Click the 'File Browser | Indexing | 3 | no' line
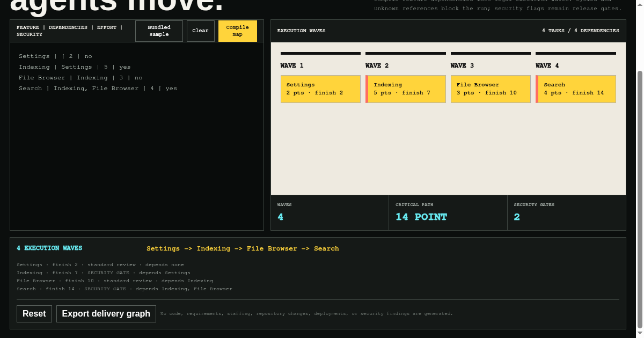This screenshot has width=644, height=338. tap(80, 78)
